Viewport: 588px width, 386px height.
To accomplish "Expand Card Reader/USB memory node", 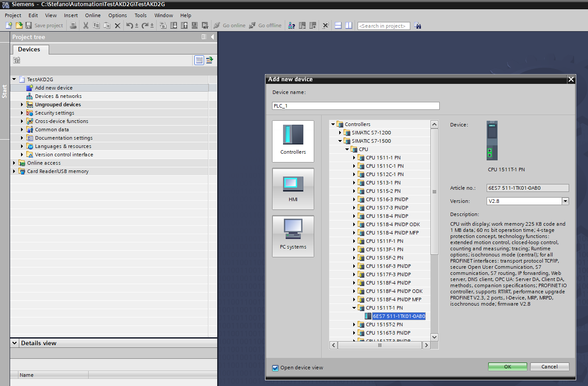I will tap(14, 171).
